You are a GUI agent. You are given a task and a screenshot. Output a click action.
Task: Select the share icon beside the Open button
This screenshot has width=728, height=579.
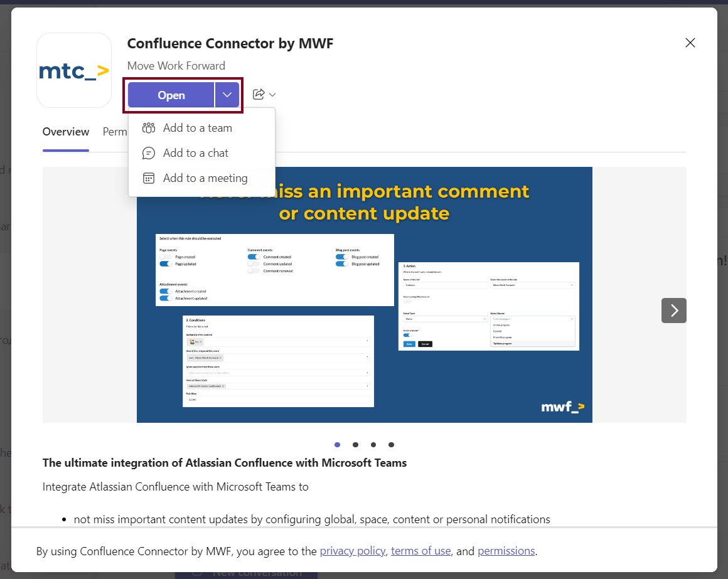[259, 94]
